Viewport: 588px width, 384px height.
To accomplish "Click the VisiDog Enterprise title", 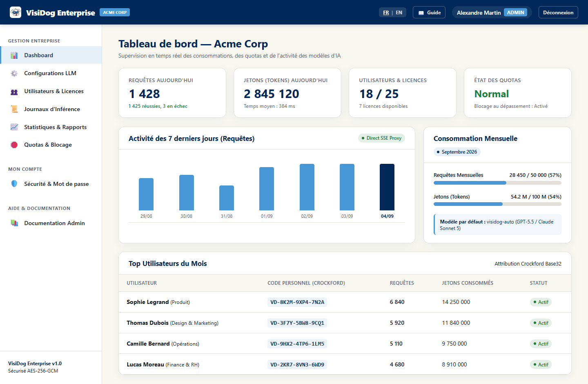I will [60, 13].
